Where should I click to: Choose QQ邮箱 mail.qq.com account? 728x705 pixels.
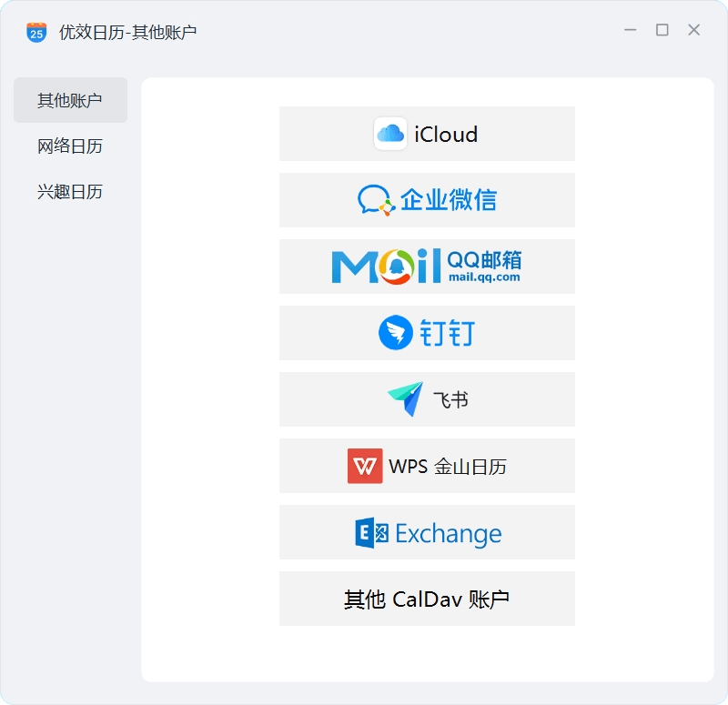pos(427,267)
